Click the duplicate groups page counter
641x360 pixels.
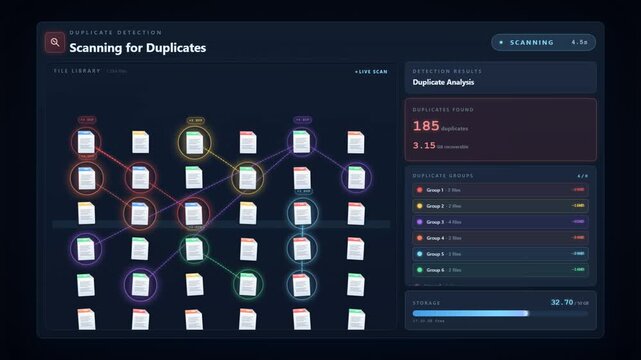tap(583, 176)
